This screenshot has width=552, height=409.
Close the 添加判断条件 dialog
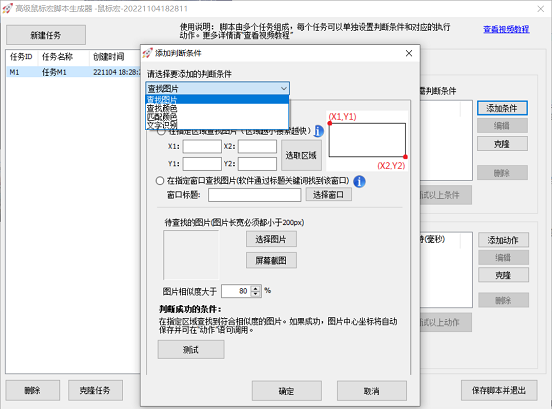[409, 53]
